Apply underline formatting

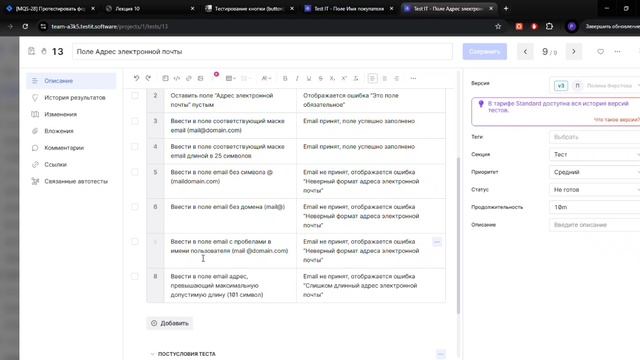(309, 78)
